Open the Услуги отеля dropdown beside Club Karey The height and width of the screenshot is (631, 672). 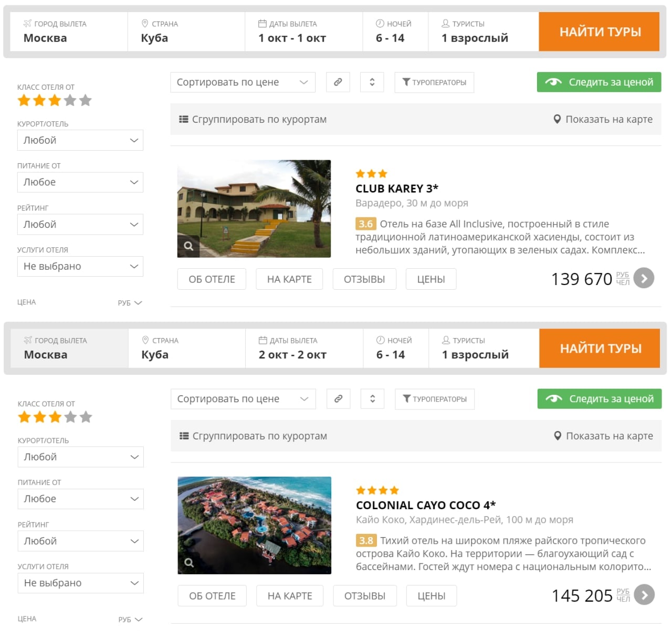click(80, 266)
